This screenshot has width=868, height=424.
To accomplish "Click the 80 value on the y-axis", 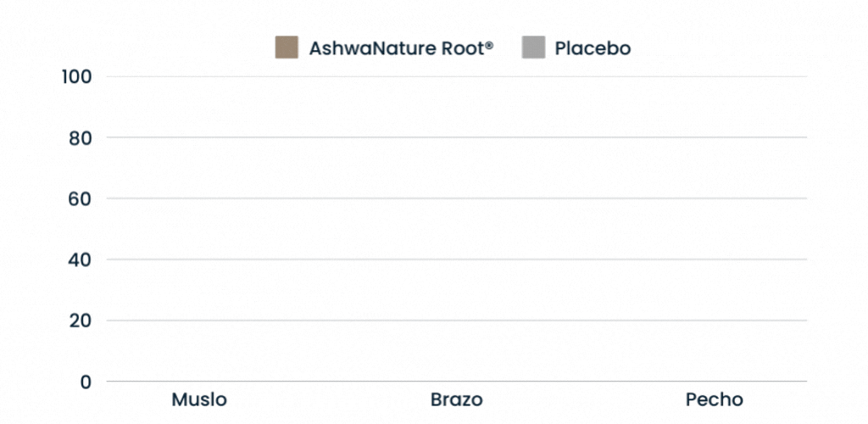I will coord(81,138).
